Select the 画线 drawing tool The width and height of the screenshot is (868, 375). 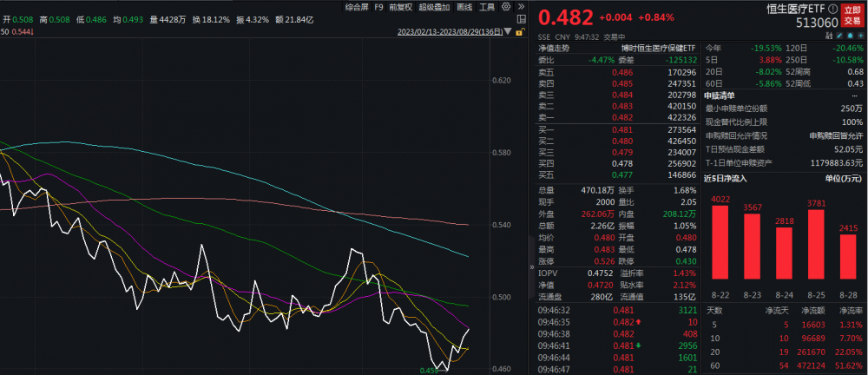click(464, 7)
